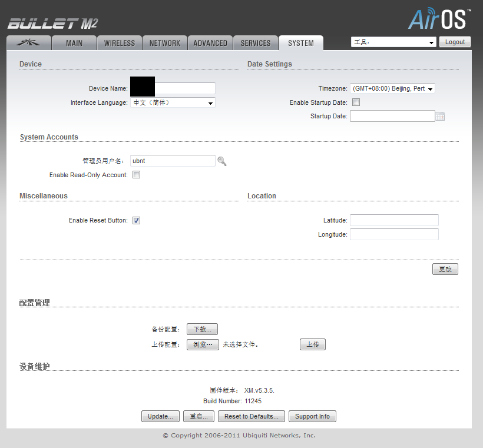Click the Date Settings section heading
Image resolution: width=483 pixels, height=448 pixels.
pos(270,64)
